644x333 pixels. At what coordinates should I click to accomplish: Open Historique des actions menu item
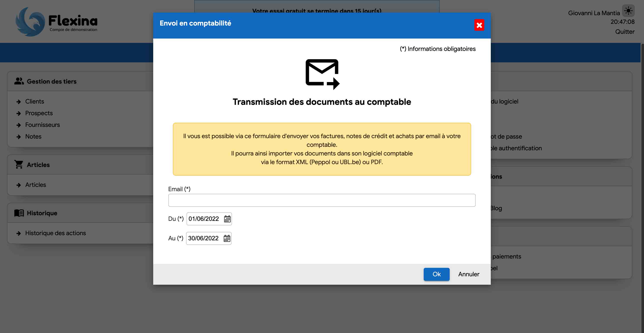[x=56, y=233]
